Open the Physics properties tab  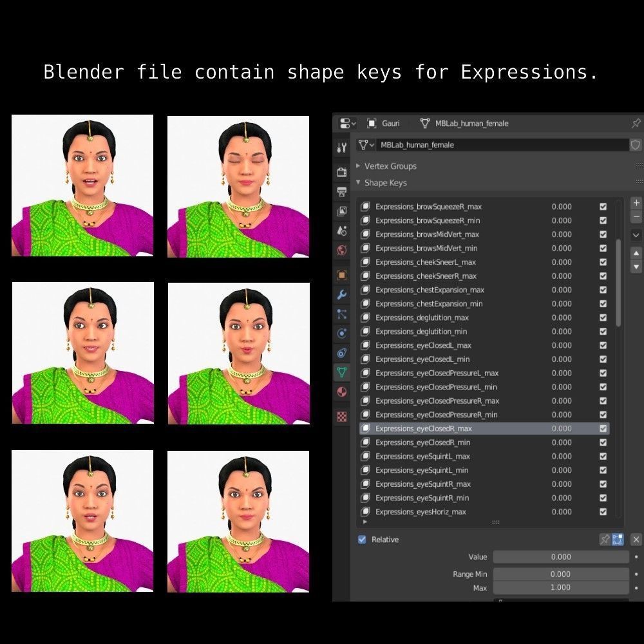[342, 334]
